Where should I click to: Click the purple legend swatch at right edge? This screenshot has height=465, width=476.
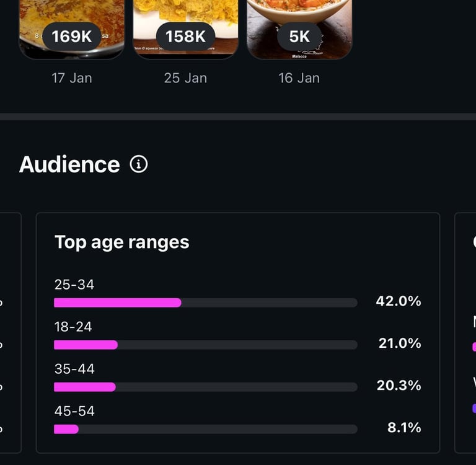coord(474,409)
